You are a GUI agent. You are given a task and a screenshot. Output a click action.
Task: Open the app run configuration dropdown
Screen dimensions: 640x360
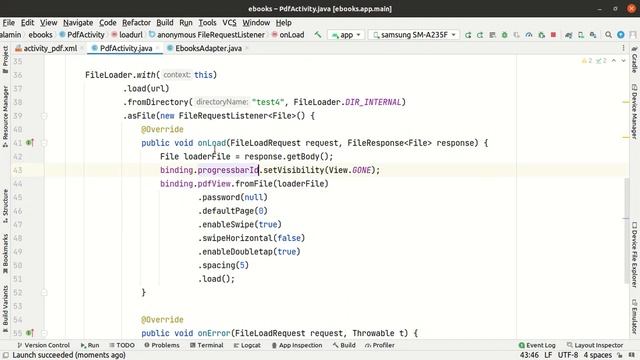[346, 35]
